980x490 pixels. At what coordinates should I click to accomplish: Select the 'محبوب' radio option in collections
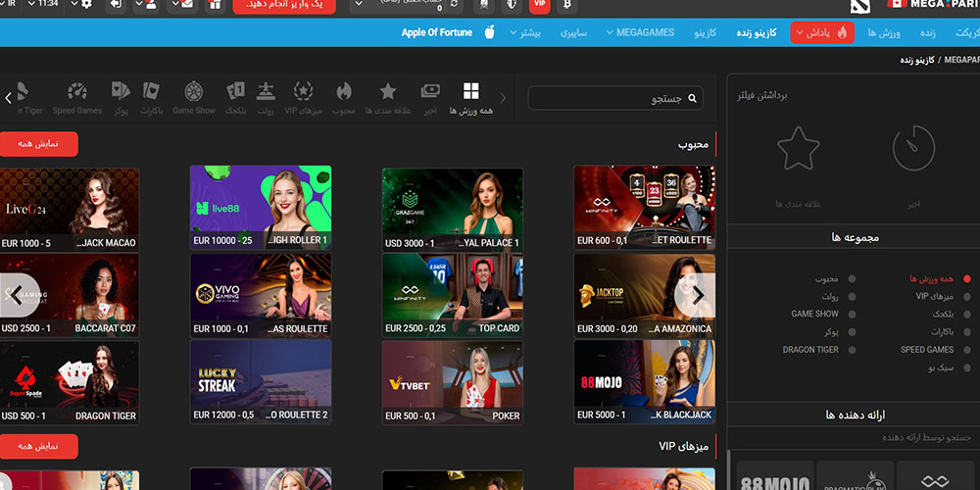pos(852,278)
